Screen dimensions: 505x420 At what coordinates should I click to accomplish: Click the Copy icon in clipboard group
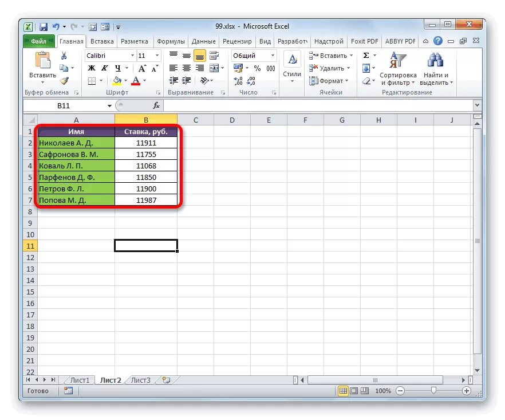click(x=64, y=68)
